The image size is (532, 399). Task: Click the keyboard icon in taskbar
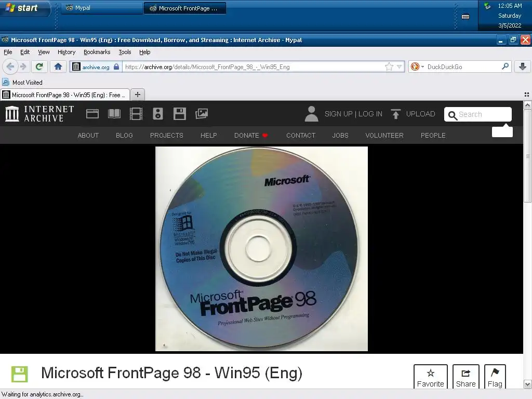[x=465, y=16]
